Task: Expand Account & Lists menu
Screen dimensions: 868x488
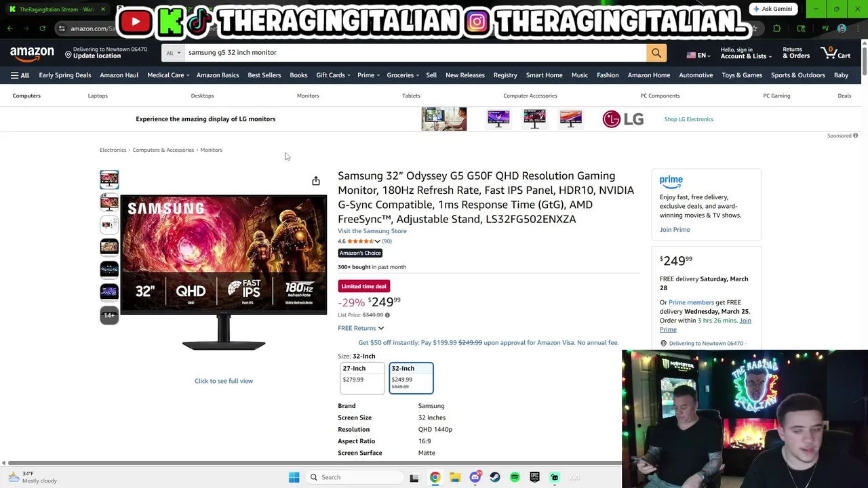Action: click(745, 53)
